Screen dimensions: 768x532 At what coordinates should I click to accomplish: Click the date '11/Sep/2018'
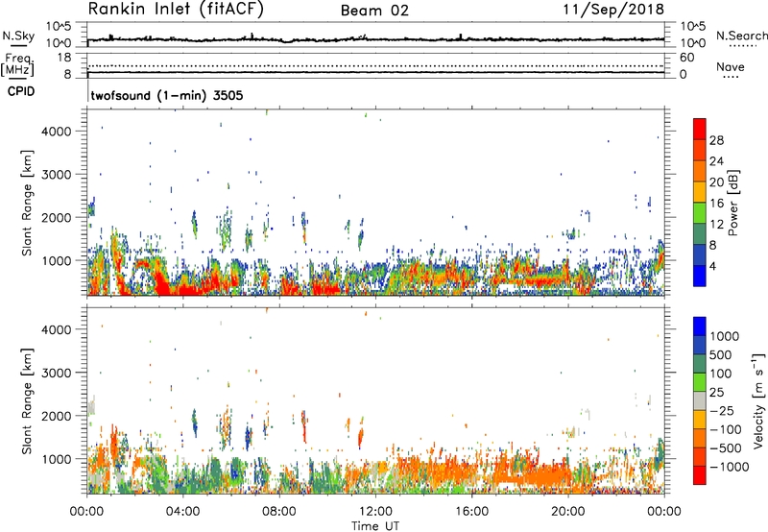pos(613,10)
